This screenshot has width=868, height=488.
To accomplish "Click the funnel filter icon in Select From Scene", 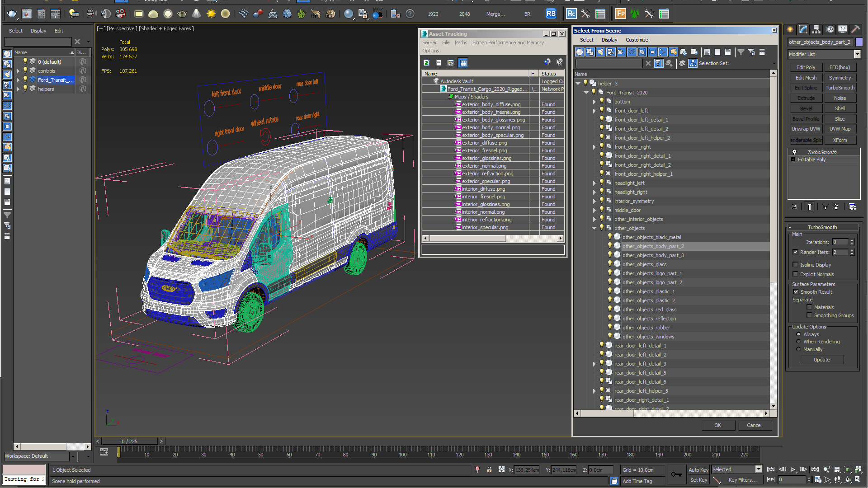I will (741, 52).
